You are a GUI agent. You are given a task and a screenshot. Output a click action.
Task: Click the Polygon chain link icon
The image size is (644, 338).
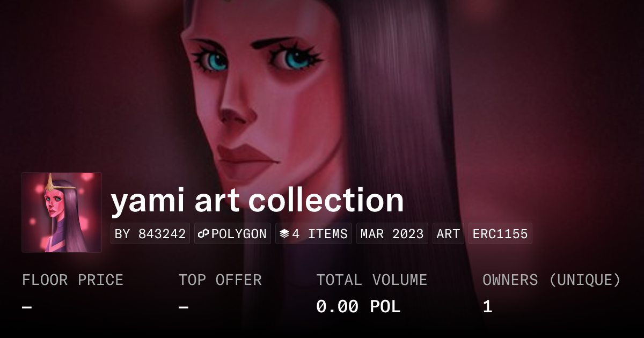203,234
